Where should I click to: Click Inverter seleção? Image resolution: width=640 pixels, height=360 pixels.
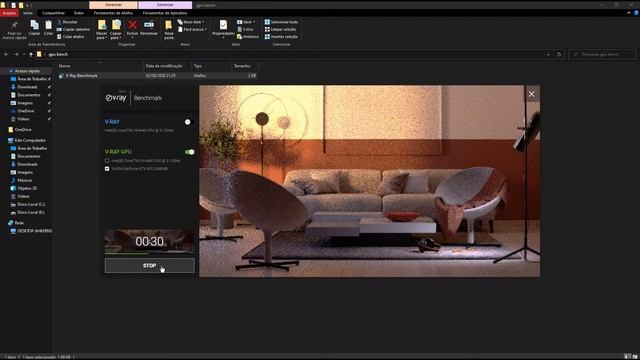point(281,37)
